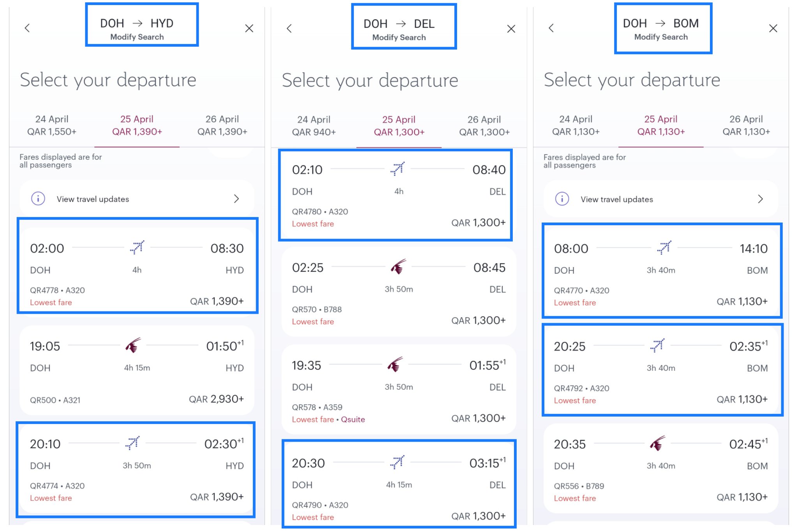Open Modify Search for DOH to HYD
The width and height of the screenshot is (798, 532).
(141, 28)
